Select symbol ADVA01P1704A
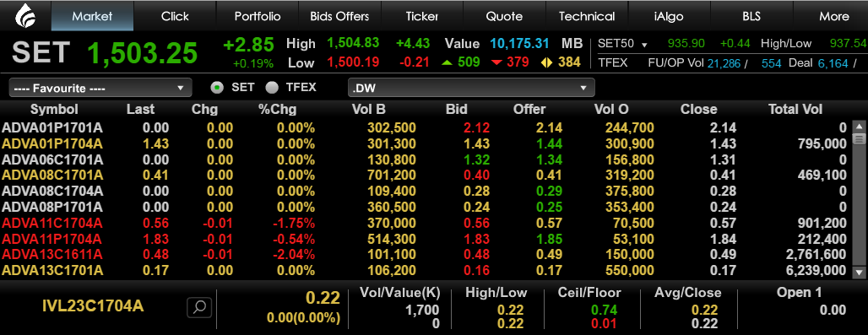This screenshot has width=868, height=335. pyautogui.click(x=52, y=144)
